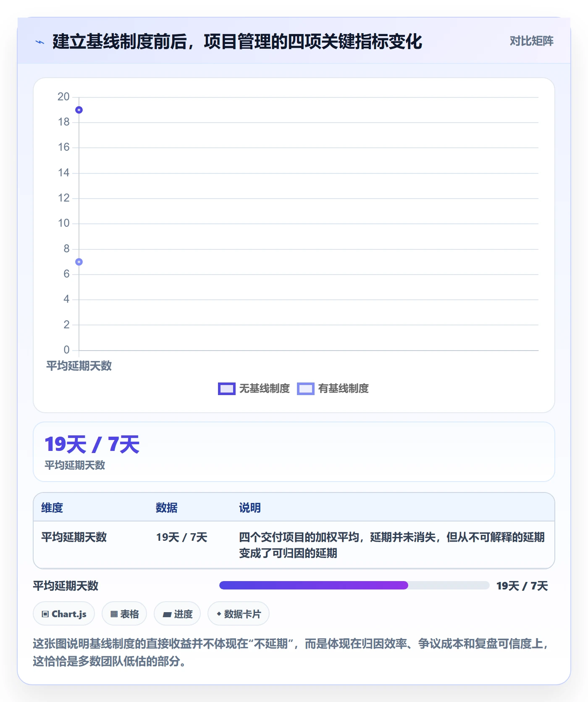Click the 平均延期天数 label left of progress bar
Image resolution: width=588 pixels, height=702 pixels.
(66, 586)
